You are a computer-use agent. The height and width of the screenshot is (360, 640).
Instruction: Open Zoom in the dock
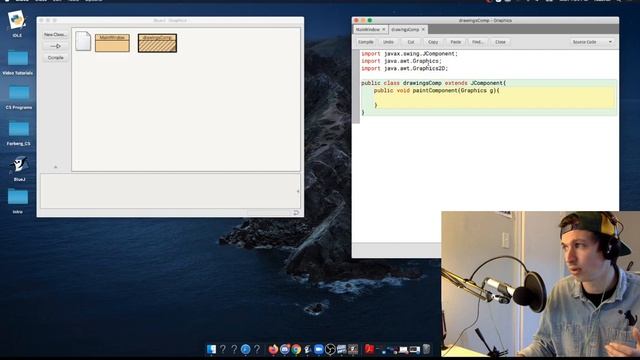pyautogui.click(x=319, y=349)
